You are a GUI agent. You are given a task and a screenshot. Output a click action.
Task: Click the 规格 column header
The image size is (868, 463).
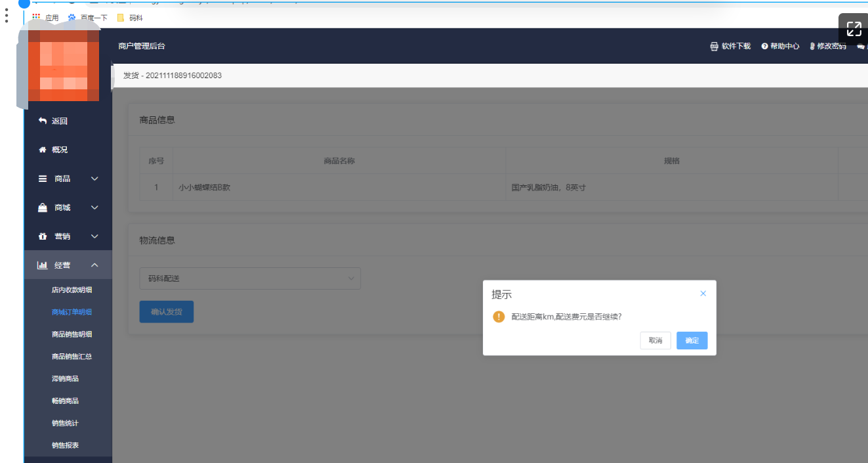coord(672,161)
